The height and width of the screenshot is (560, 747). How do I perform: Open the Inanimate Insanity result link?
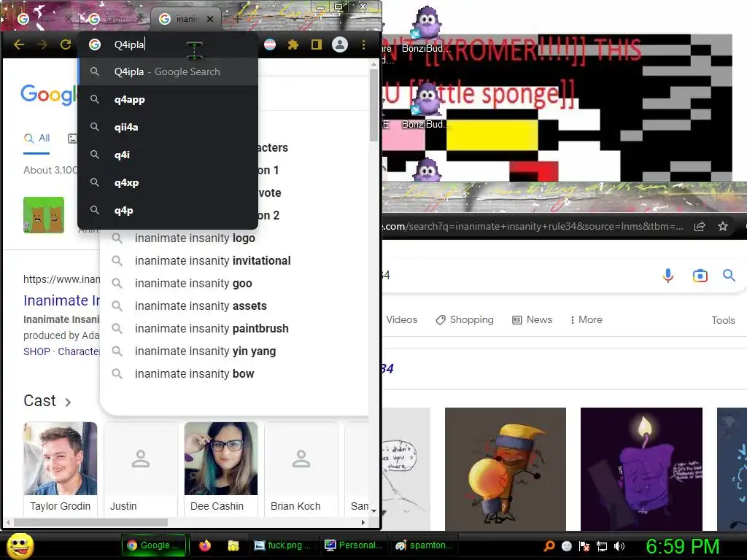62,300
